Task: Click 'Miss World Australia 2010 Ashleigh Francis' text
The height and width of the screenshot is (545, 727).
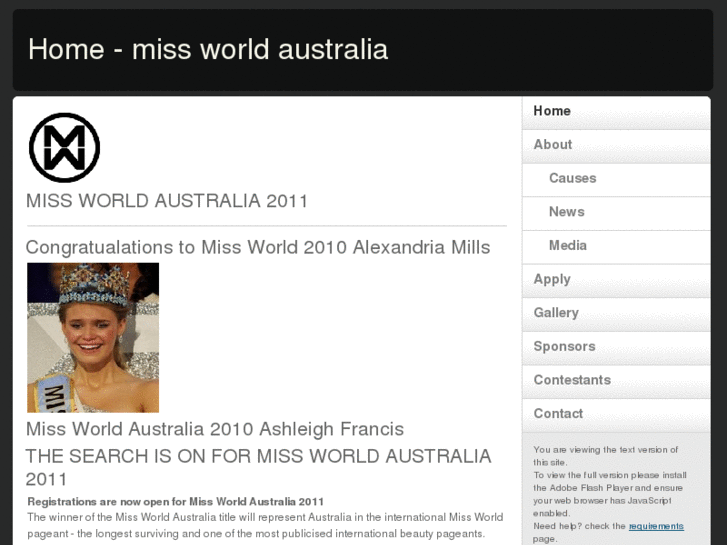Action: click(215, 429)
